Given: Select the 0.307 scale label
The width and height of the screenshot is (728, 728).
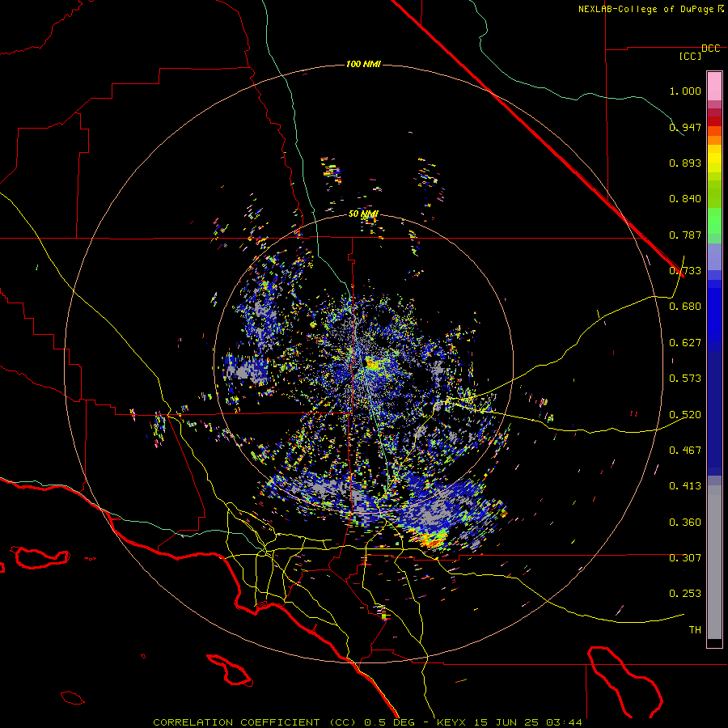Looking at the screenshot, I should point(685,558).
